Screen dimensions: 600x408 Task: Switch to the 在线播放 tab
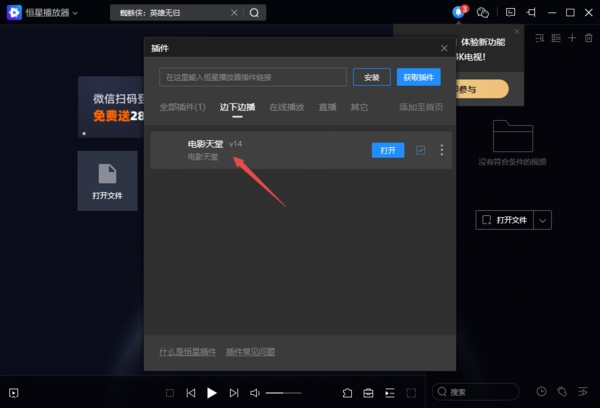(286, 107)
